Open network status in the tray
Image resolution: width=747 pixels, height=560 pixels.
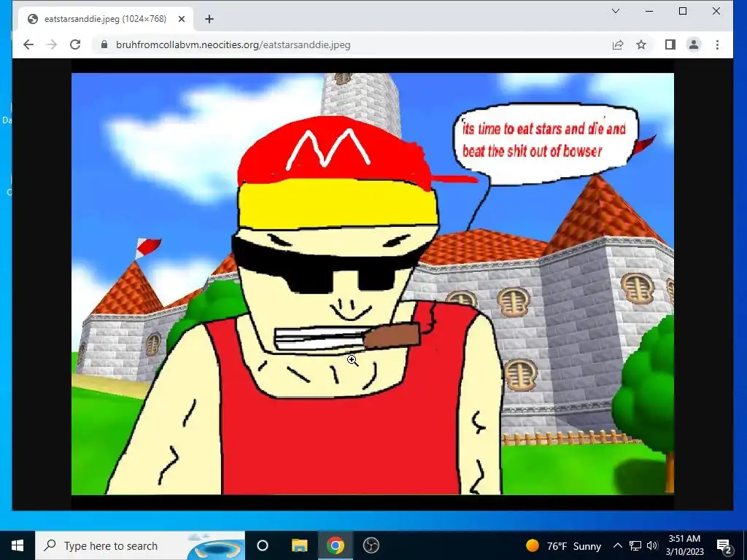click(x=635, y=545)
